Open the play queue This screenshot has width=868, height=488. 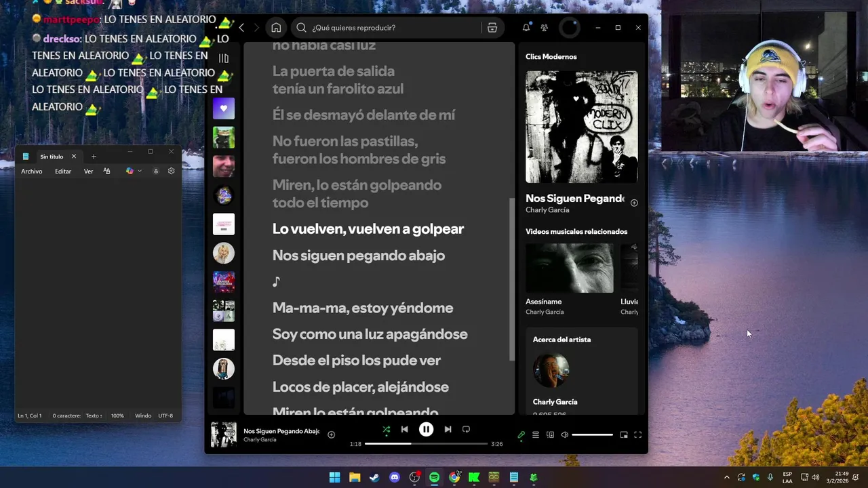coord(536,435)
